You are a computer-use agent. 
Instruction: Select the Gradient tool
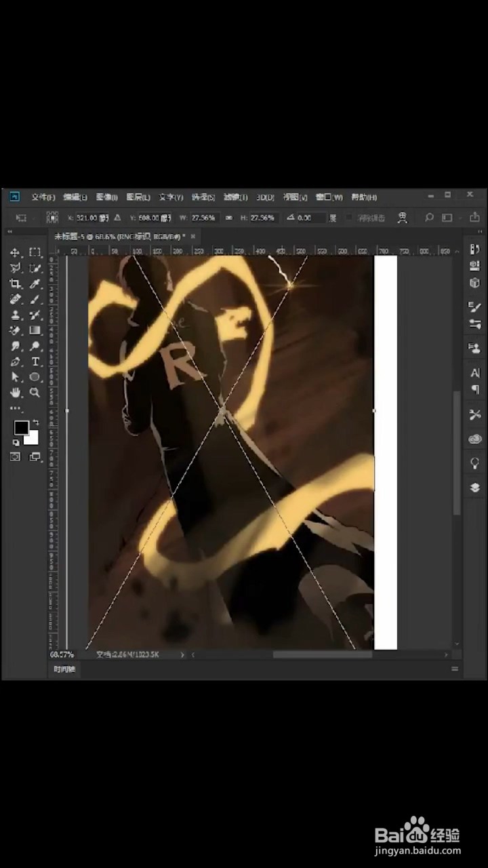pos(35,330)
